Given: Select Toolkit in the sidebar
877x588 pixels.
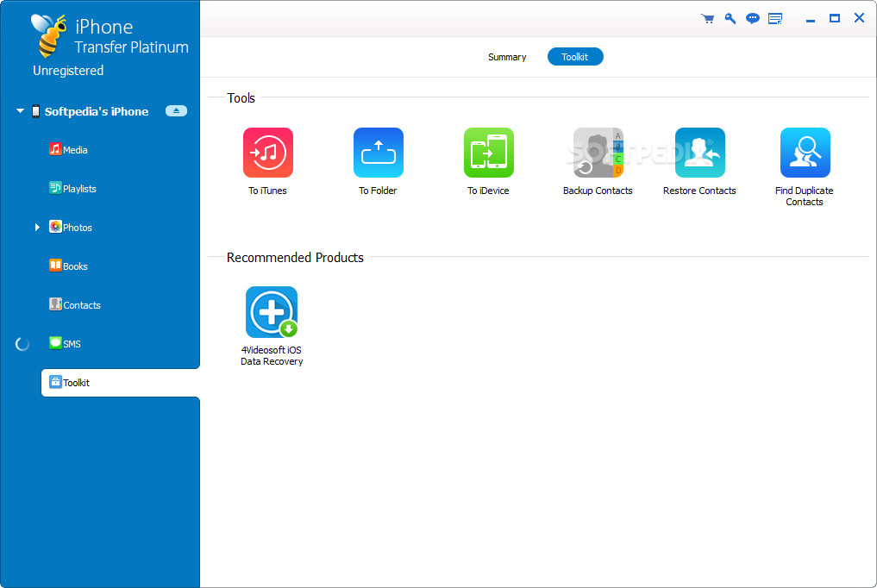Looking at the screenshot, I should (120, 382).
